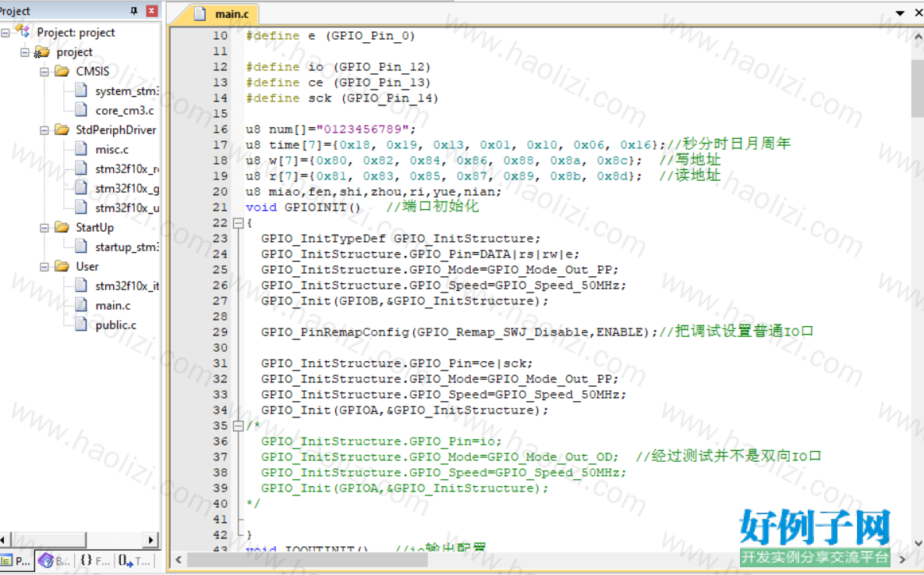This screenshot has height=575, width=924.
Task: Click the editor horizontal scrollbar thumb
Action: pos(307,559)
